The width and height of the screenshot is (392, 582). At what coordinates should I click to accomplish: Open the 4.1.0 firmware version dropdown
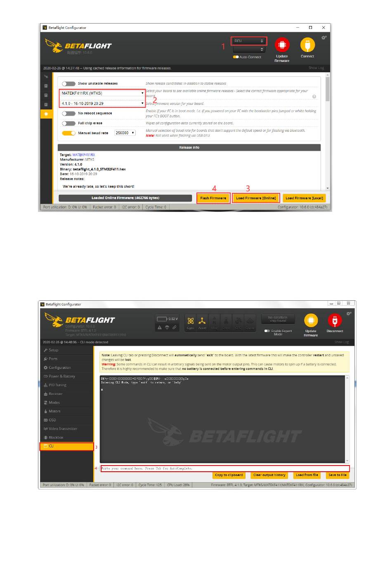(102, 104)
